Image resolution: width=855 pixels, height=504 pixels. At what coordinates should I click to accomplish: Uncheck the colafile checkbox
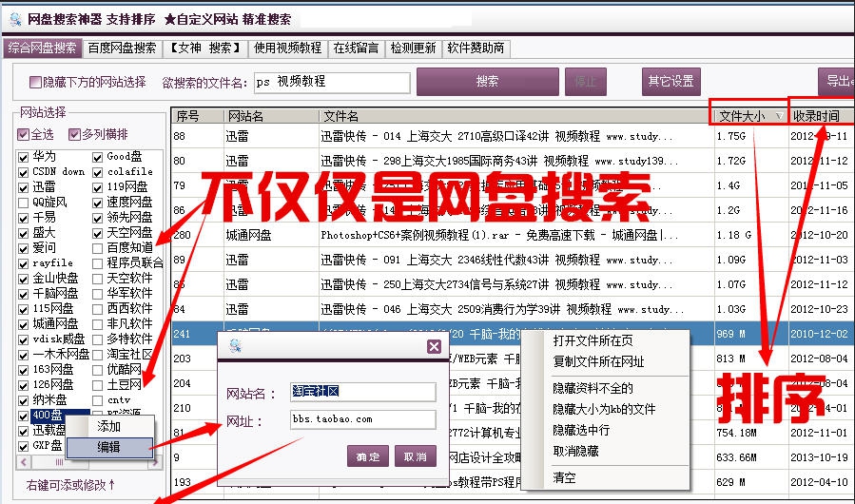(97, 173)
